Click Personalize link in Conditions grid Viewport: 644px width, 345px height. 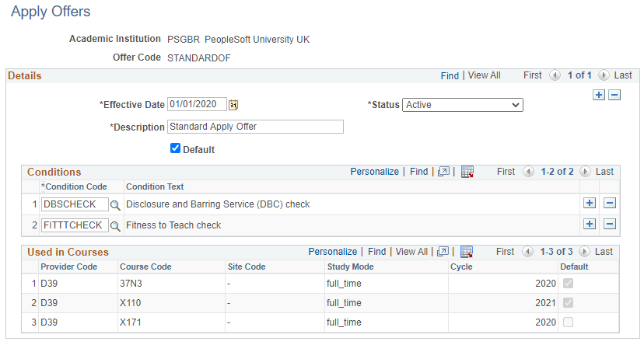pos(374,172)
